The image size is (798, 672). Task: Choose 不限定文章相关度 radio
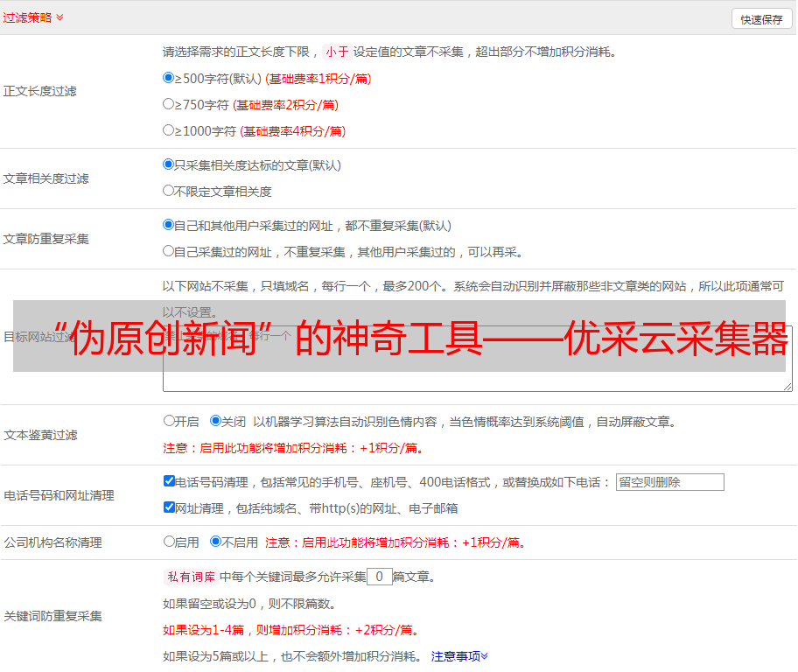[168, 191]
